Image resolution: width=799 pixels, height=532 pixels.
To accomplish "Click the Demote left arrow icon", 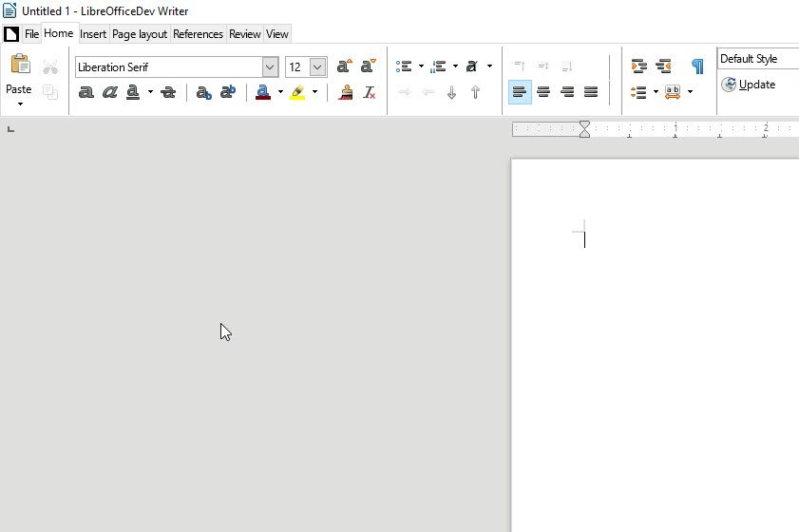I will click(428, 92).
